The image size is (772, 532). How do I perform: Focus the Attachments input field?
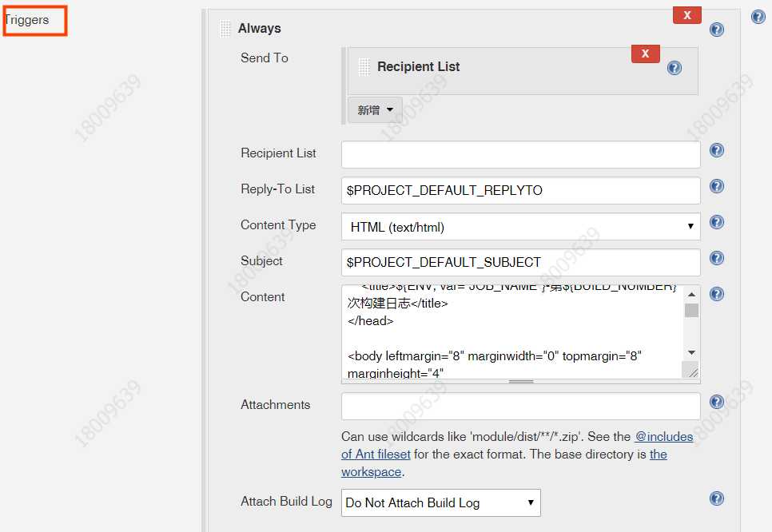click(520, 406)
